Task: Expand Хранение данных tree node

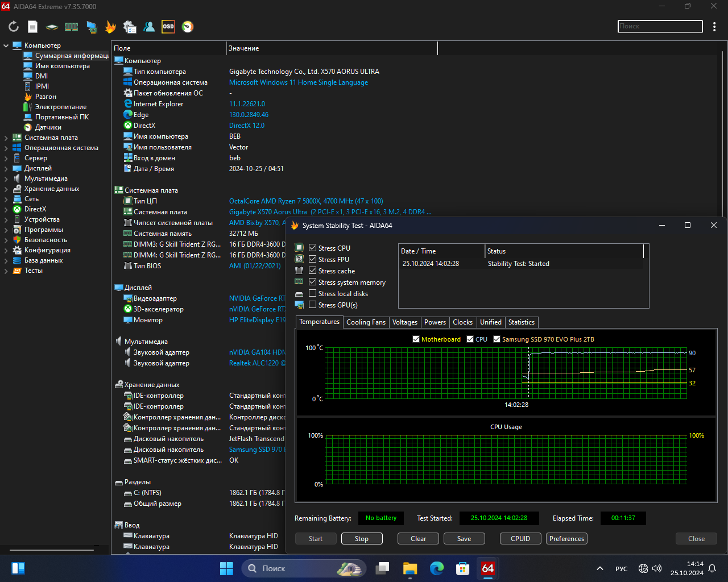Action: tap(6, 189)
